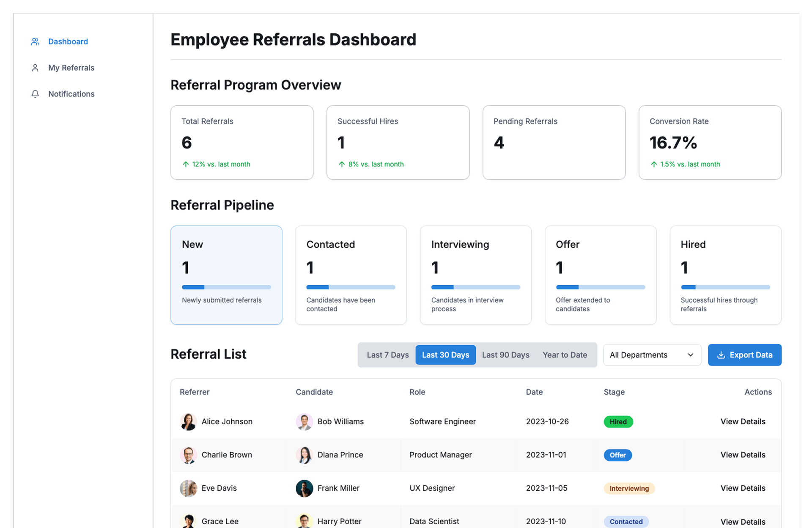Click the download icon on Export Data
This screenshot has height=528, width=812.
coord(721,355)
